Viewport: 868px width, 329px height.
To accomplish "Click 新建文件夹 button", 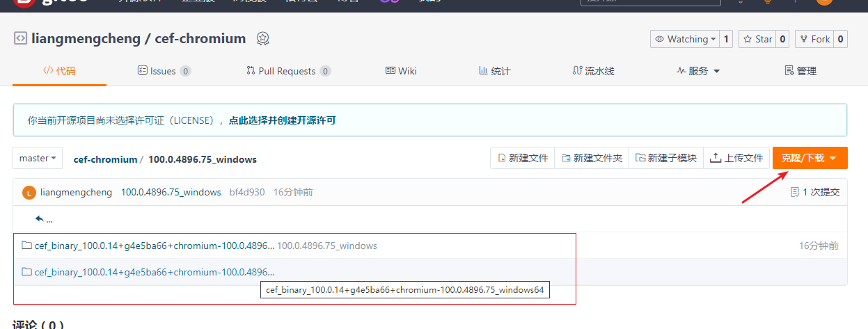I will 592,158.
